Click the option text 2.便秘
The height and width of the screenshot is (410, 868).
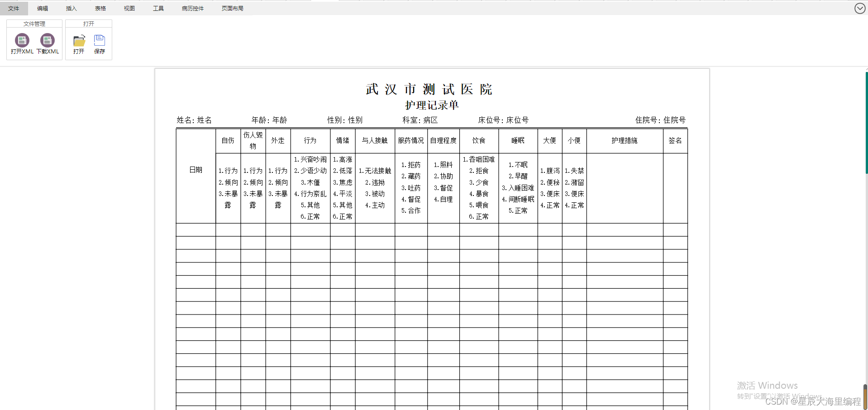click(x=550, y=182)
